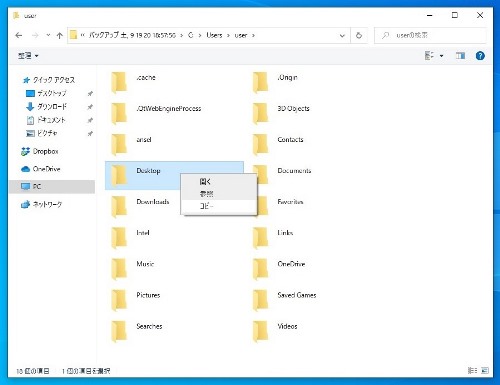500x385 pixels.
Task: Click the forward navigation arrow
Action: (35, 35)
